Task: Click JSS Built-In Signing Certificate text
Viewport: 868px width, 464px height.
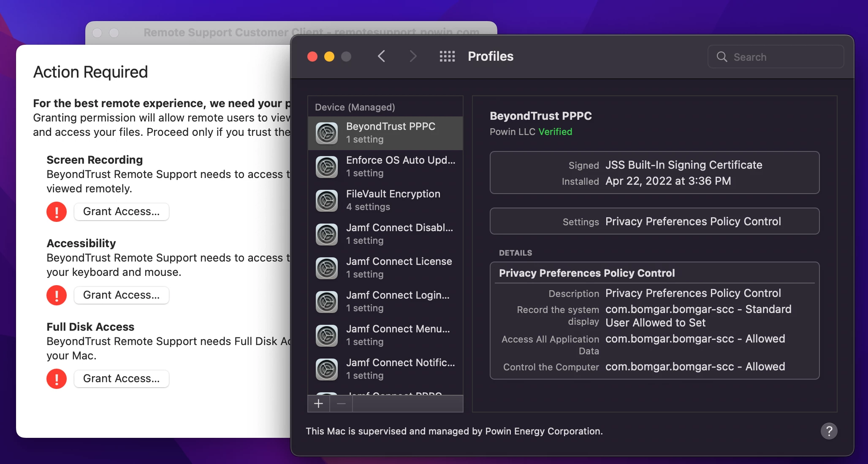Action: [684, 165]
